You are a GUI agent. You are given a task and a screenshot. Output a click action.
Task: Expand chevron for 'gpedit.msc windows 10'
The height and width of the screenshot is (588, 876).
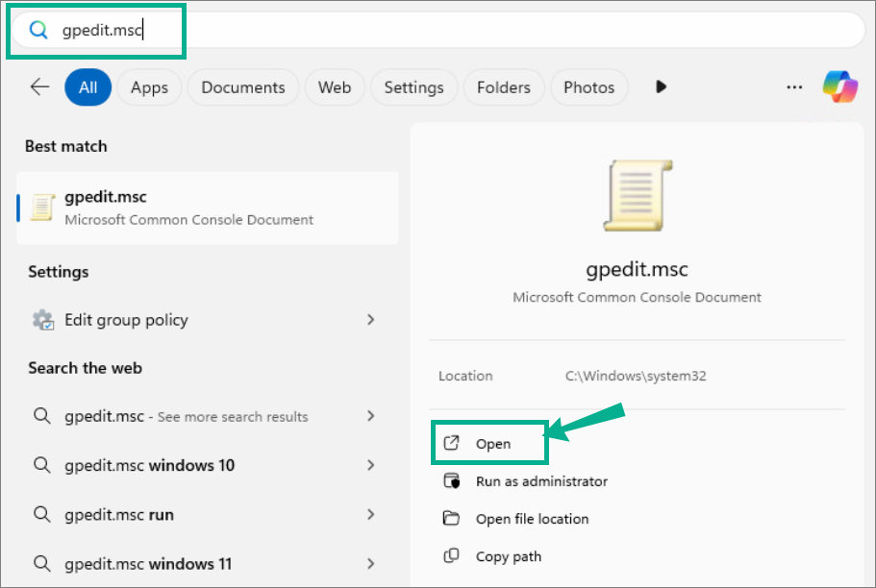(x=370, y=465)
